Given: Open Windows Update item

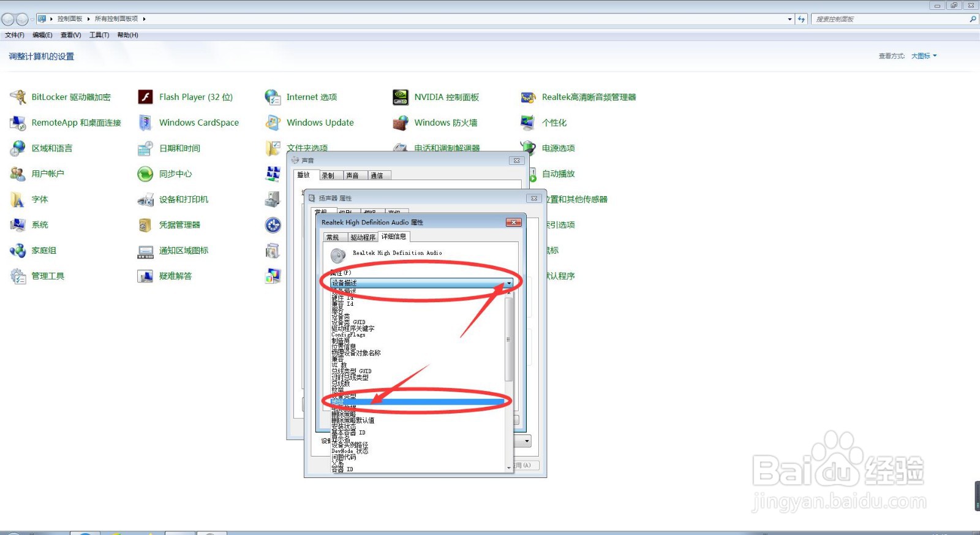Looking at the screenshot, I should tap(309, 123).
